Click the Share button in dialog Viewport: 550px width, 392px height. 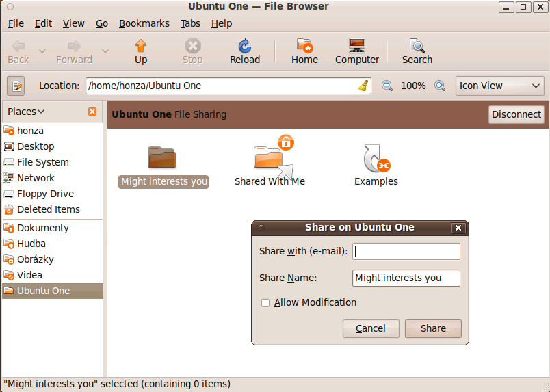433,328
